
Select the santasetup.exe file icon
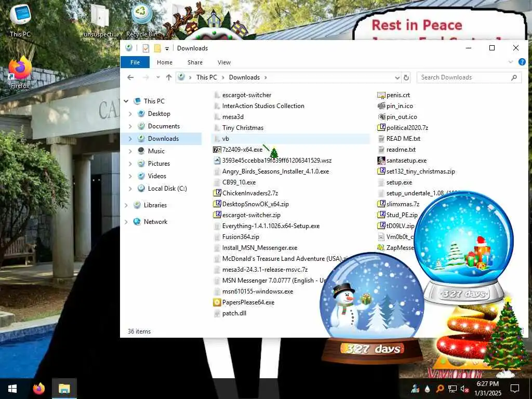[381, 161]
